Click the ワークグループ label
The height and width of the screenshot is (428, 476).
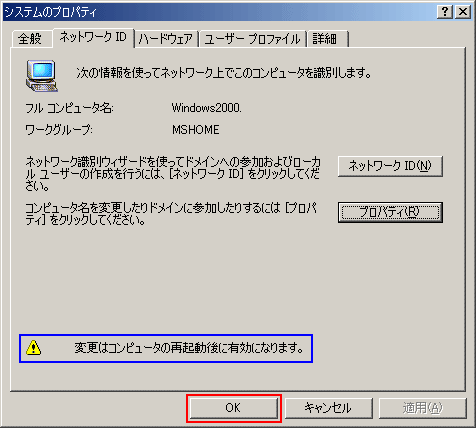[59, 130]
